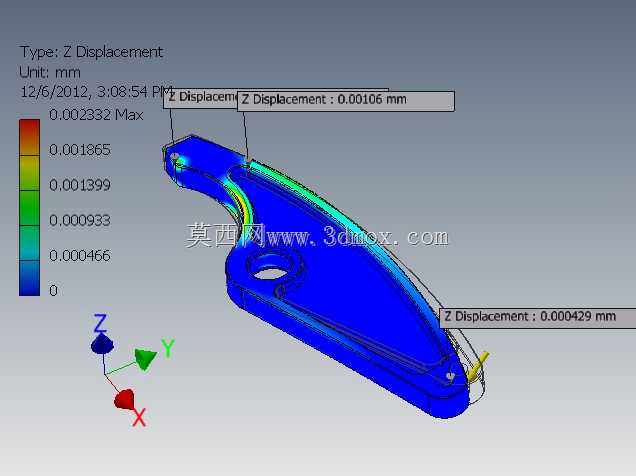636x476 pixels.
Task: Click the '0.002332 Max' legend value
Action: pos(96,115)
